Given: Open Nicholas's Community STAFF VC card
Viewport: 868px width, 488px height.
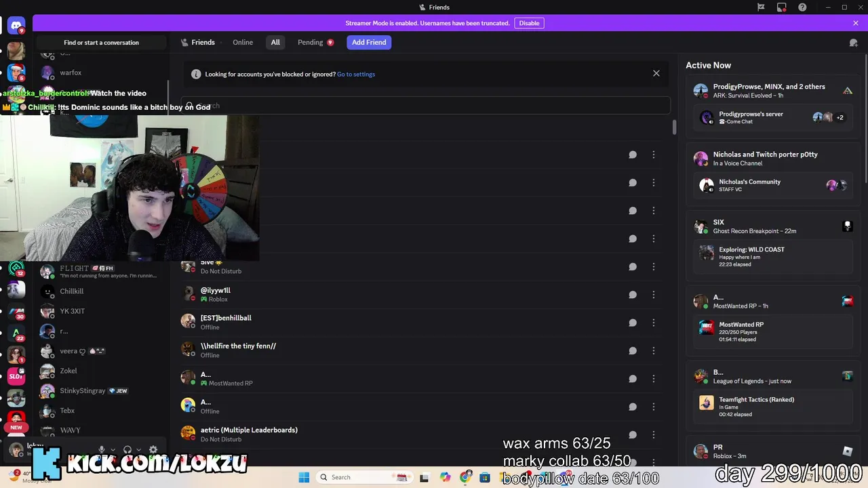Looking at the screenshot, I should (x=773, y=185).
